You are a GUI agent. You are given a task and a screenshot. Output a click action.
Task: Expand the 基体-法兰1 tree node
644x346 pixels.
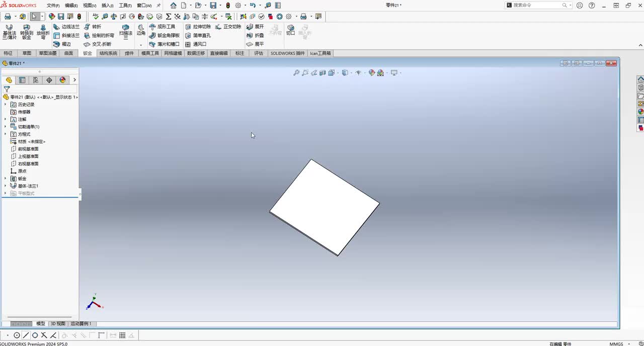[x=6, y=186]
